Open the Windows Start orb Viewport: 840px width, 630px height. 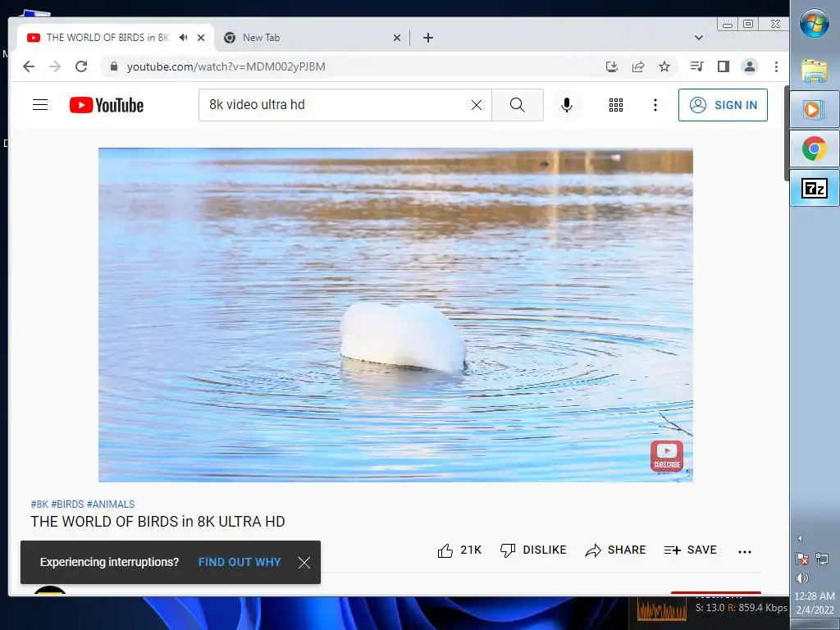coord(815,23)
